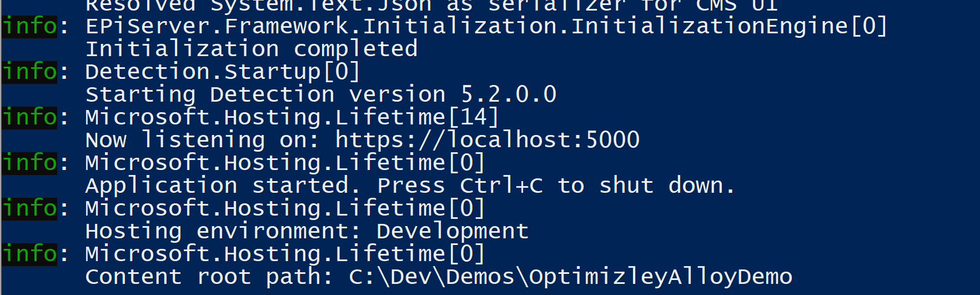The height and width of the screenshot is (295, 980).
Task: Click the 'Initialization completed' message
Action: pyautogui.click(x=252, y=49)
